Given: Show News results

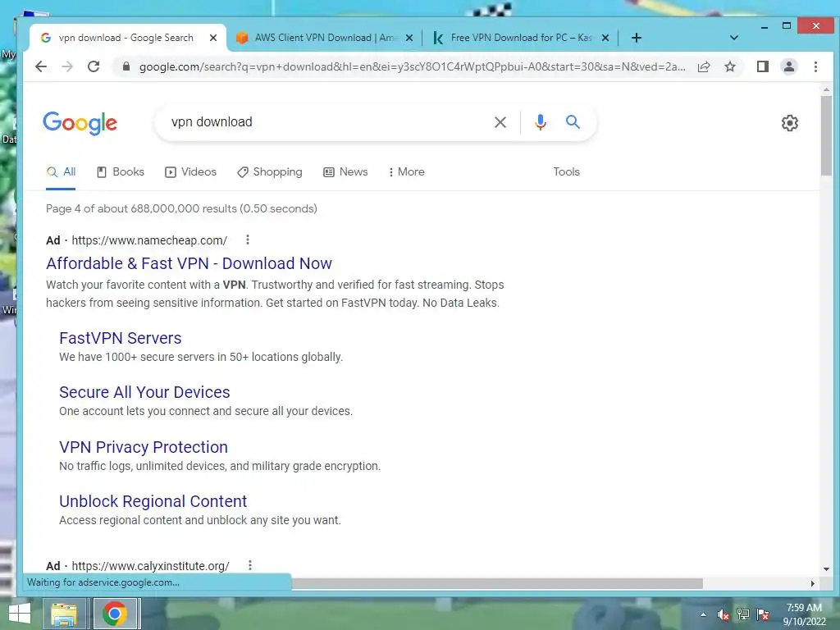Looking at the screenshot, I should [x=345, y=172].
